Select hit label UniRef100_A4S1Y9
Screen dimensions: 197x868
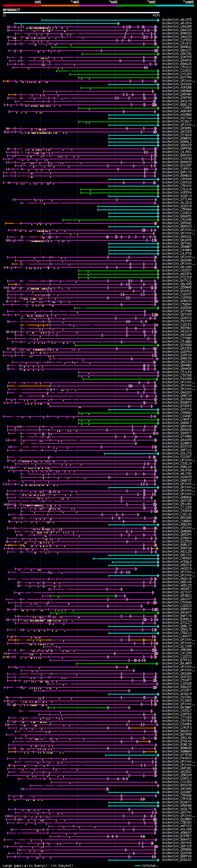pos(177,101)
